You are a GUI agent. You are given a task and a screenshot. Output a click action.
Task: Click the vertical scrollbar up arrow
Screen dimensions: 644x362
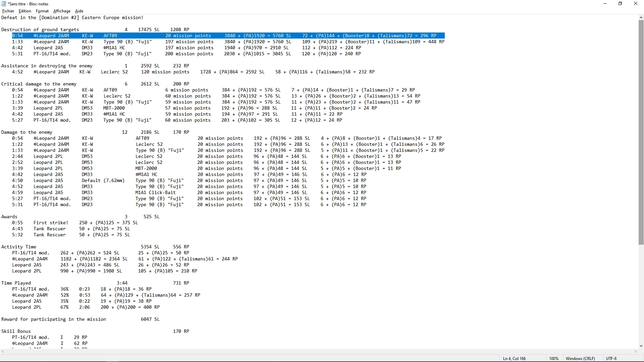pyautogui.click(x=641, y=17)
